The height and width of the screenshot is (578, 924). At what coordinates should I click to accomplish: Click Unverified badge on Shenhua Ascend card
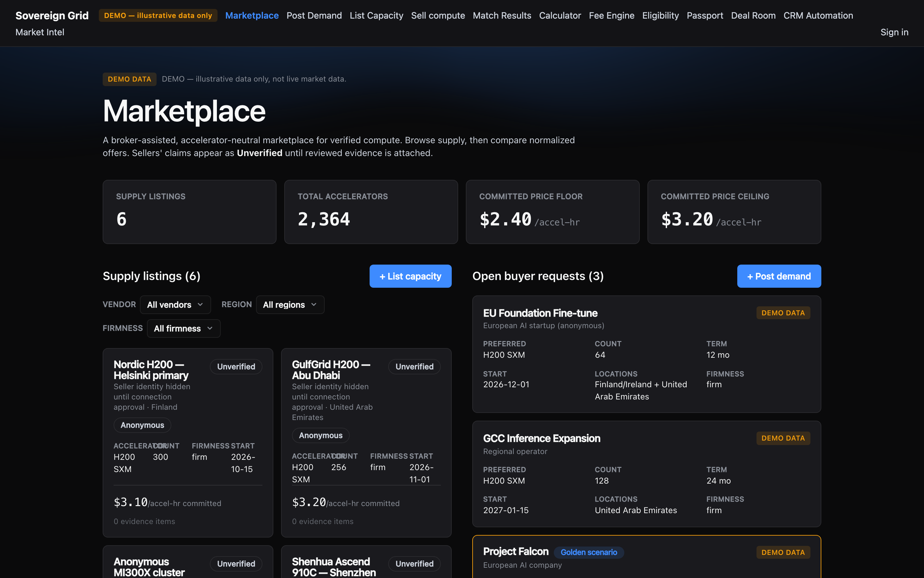coord(414,564)
